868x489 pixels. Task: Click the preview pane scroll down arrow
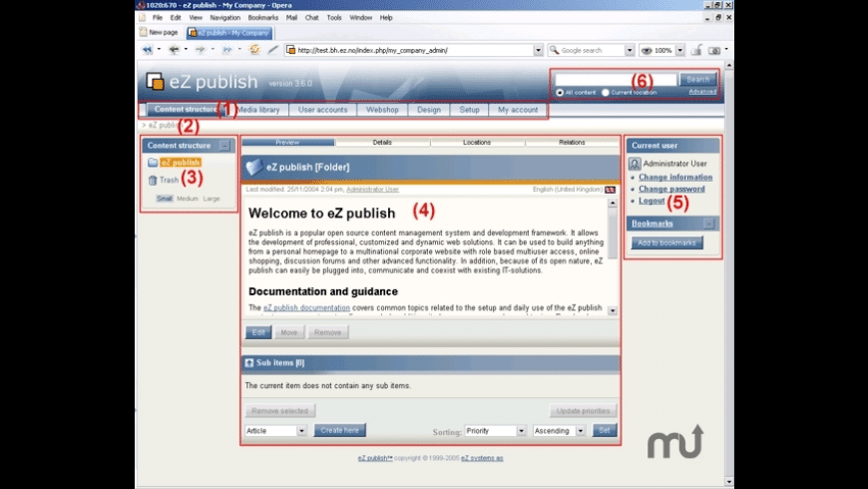click(613, 310)
